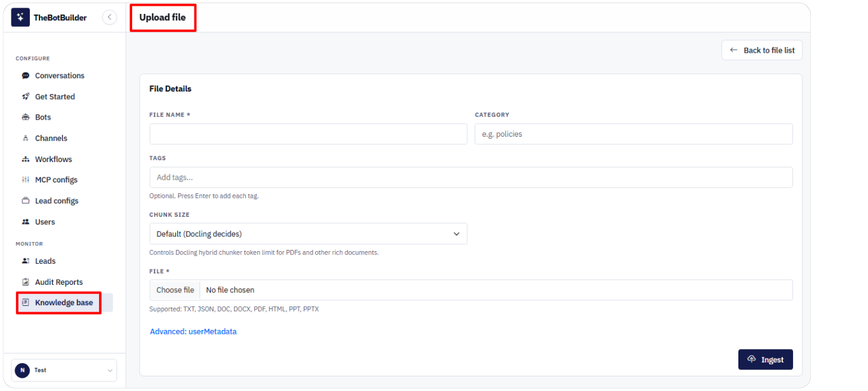
Task: Click Choose file button
Action: 175,290
